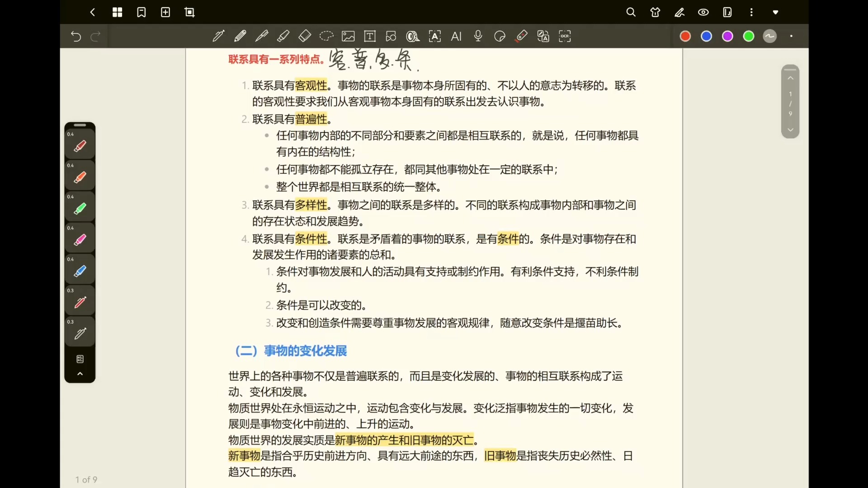
Task: Click the heading '(二) 事物的变化发展'
Action: (x=291, y=351)
